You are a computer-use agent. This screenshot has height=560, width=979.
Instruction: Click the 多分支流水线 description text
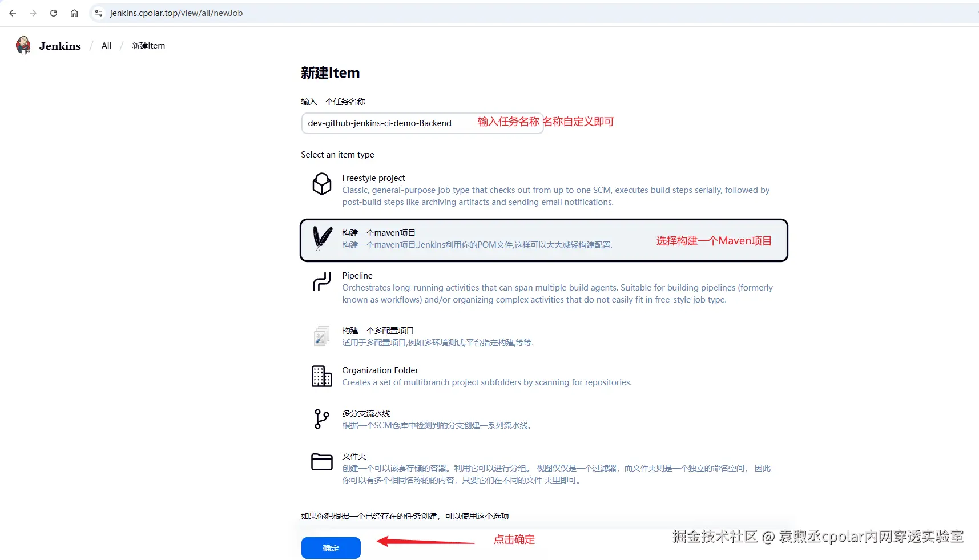tap(437, 425)
